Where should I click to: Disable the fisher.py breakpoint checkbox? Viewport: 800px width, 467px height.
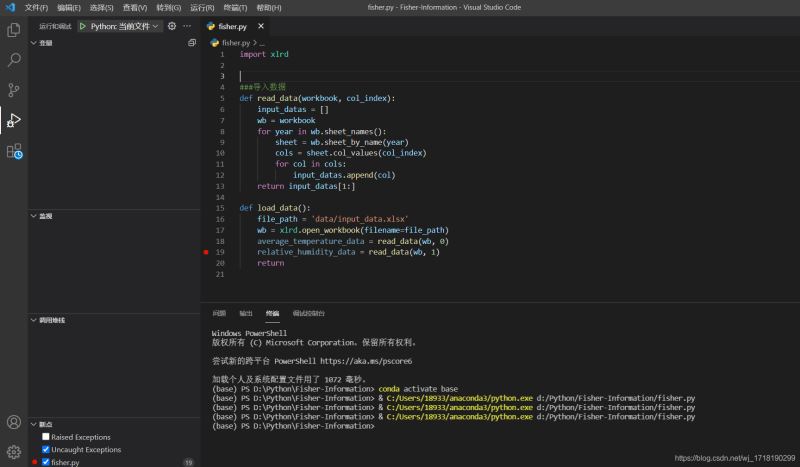(46, 463)
